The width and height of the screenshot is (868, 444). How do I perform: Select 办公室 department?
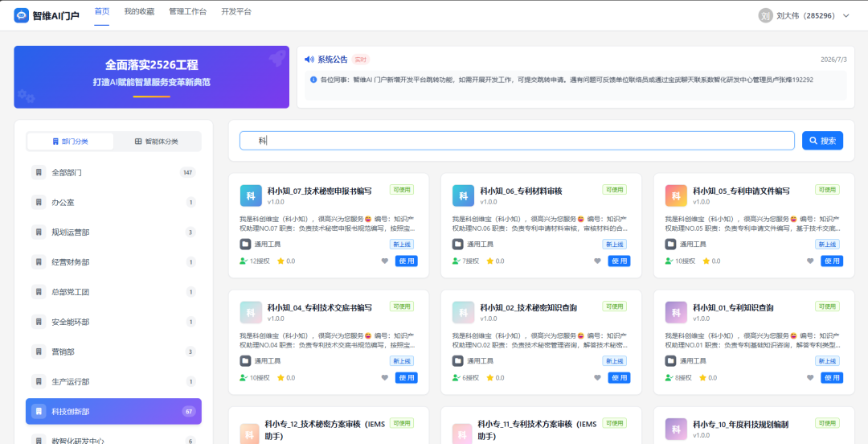click(x=113, y=203)
